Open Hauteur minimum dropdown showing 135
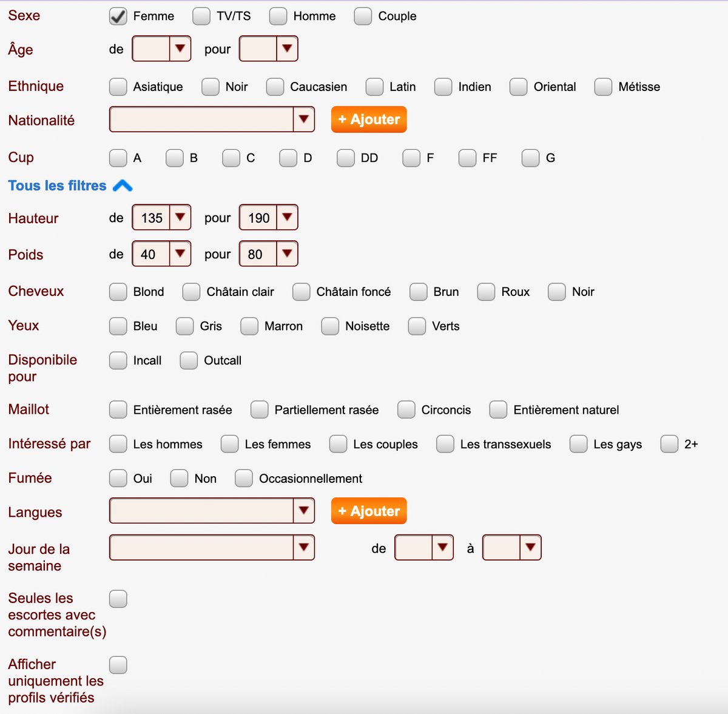728x714 pixels. point(161,217)
